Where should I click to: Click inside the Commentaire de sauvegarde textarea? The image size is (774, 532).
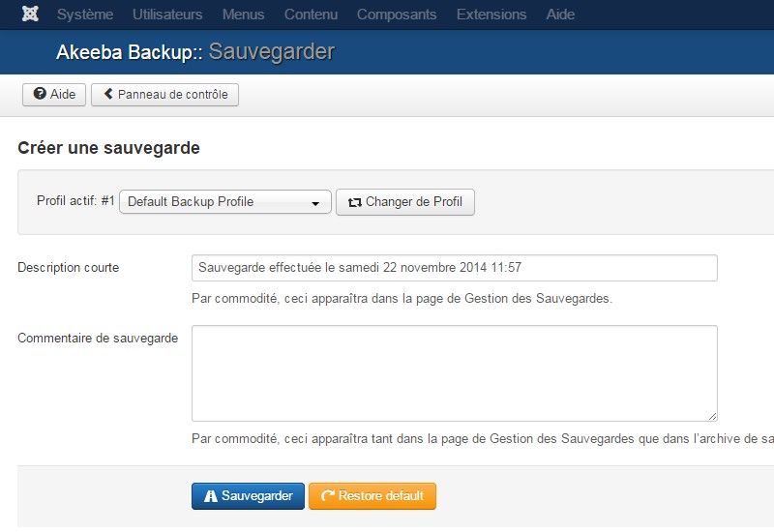[455, 373]
